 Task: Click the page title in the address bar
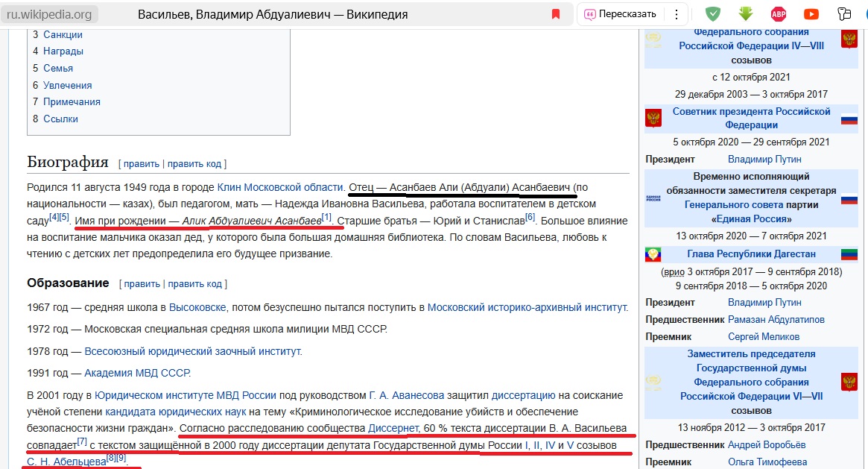coord(273,15)
